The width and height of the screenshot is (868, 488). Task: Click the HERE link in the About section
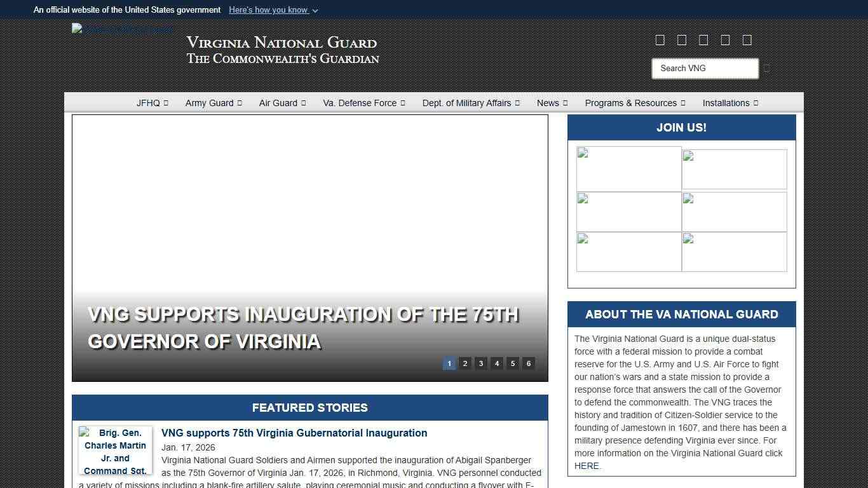pos(587,466)
